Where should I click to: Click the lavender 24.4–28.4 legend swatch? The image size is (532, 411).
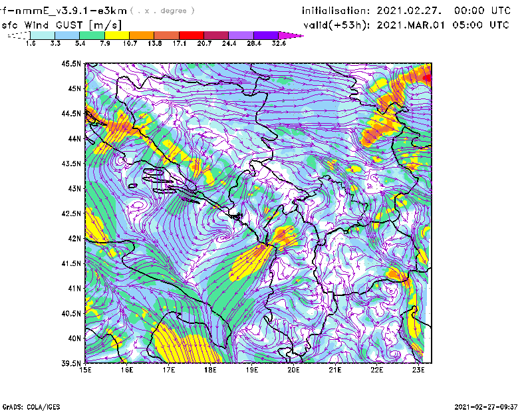click(x=241, y=35)
